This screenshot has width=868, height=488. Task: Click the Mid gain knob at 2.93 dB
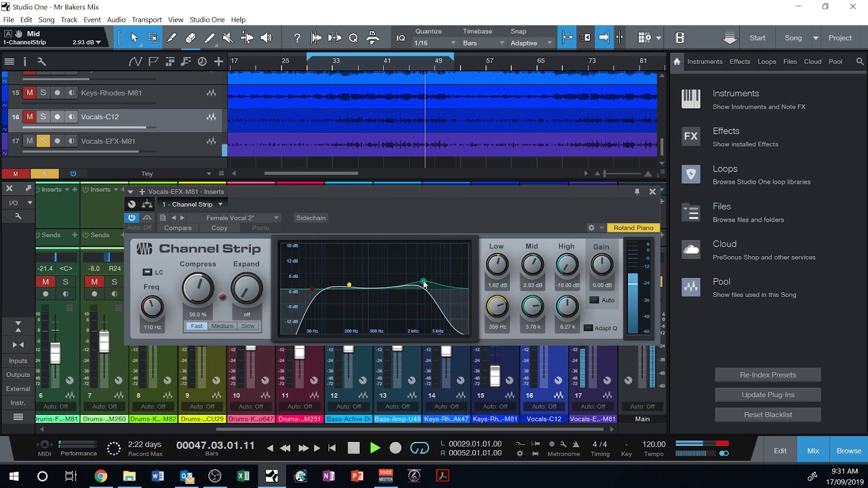click(532, 264)
